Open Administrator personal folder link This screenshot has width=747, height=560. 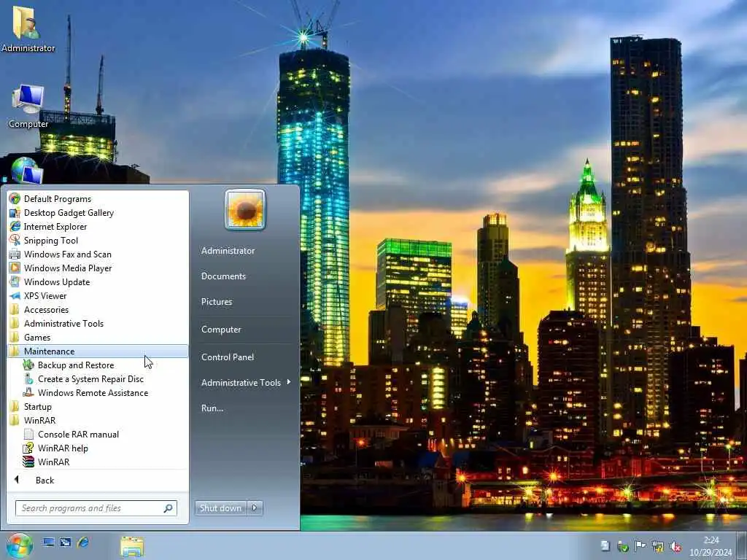[228, 251]
